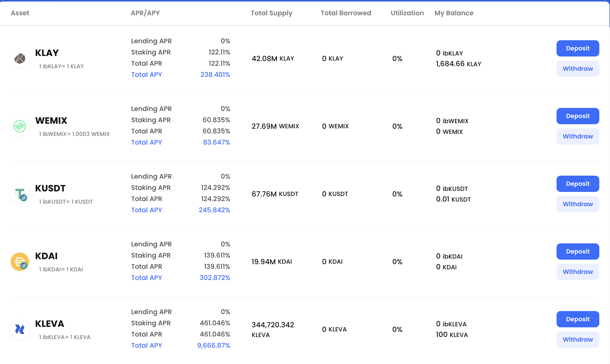Click the 1 ibWEMIX= 1.0003 WEMIX rate

point(74,134)
